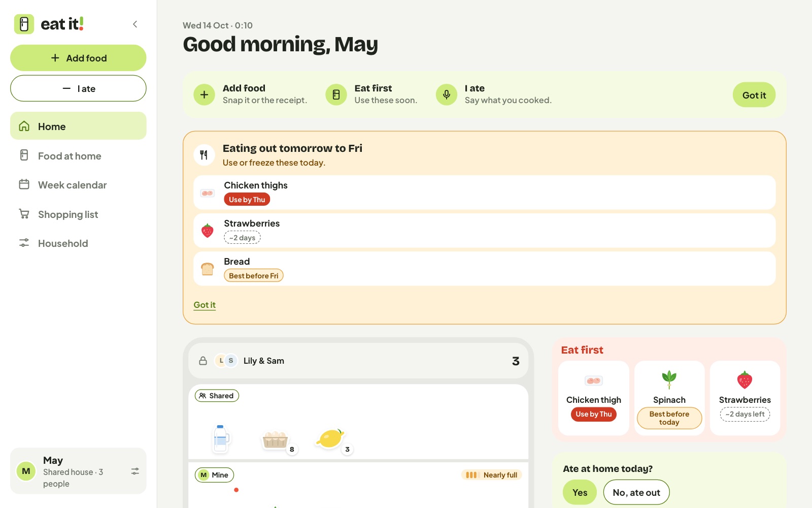This screenshot has width=812, height=508.
Task: Click the Got it link in eating out card
Action: point(205,305)
